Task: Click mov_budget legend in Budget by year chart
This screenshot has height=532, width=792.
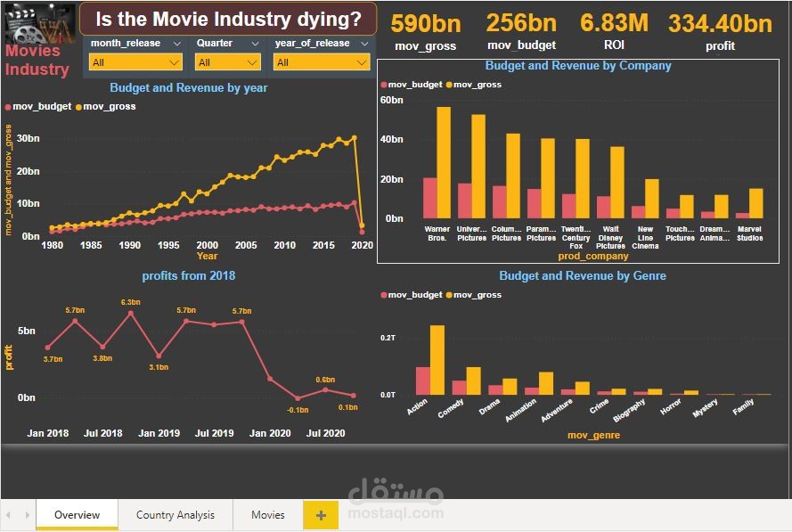Action: pos(38,107)
